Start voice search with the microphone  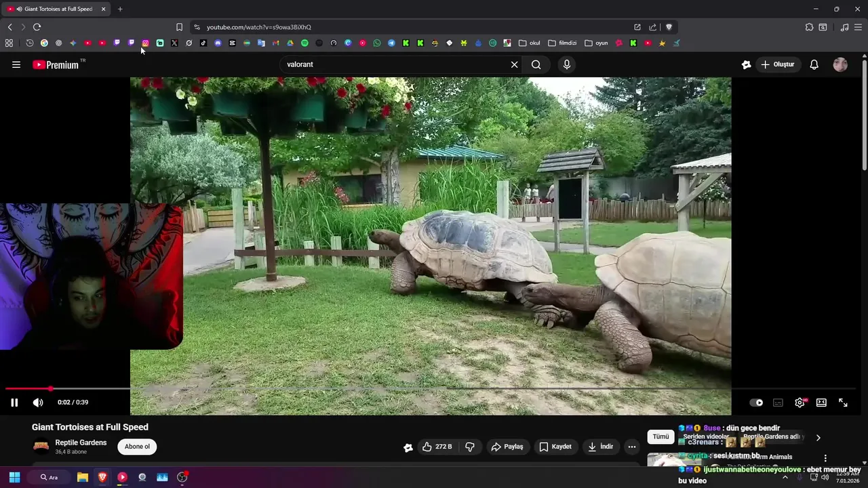click(567, 64)
